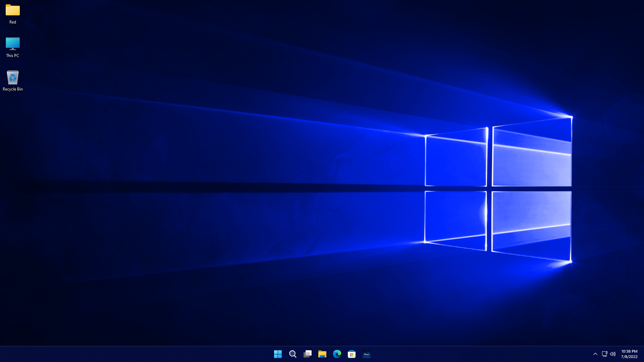Open the Microsoft Store taskbar icon
Image resolution: width=644 pixels, height=362 pixels.
(352, 354)
